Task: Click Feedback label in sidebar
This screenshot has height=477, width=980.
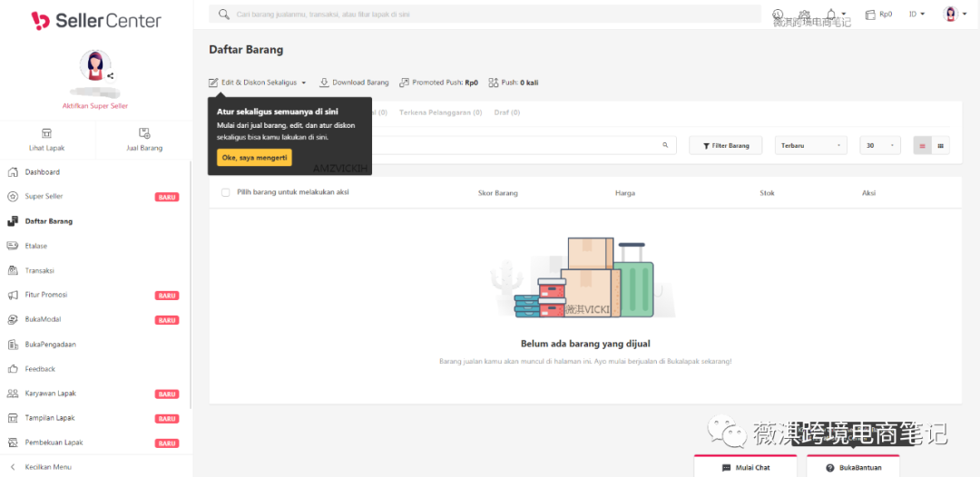Action: pos(40,369)
